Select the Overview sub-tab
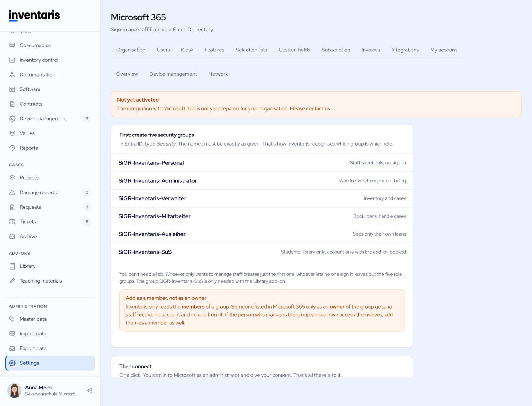Viewport: 532px width, 406px height. tap(127, 74)
